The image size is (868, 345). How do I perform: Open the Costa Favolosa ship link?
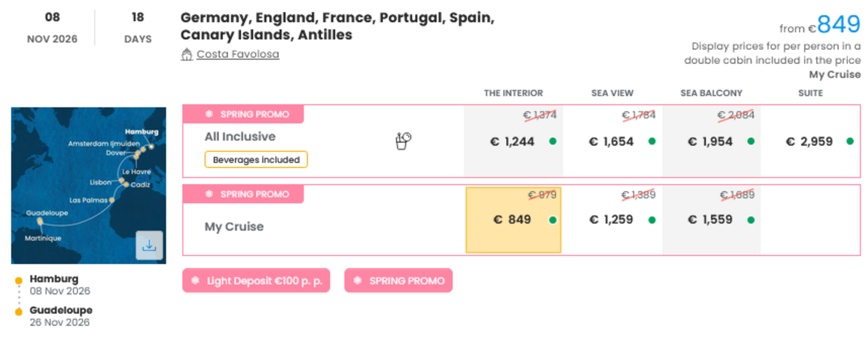click(x=238, y=54)
